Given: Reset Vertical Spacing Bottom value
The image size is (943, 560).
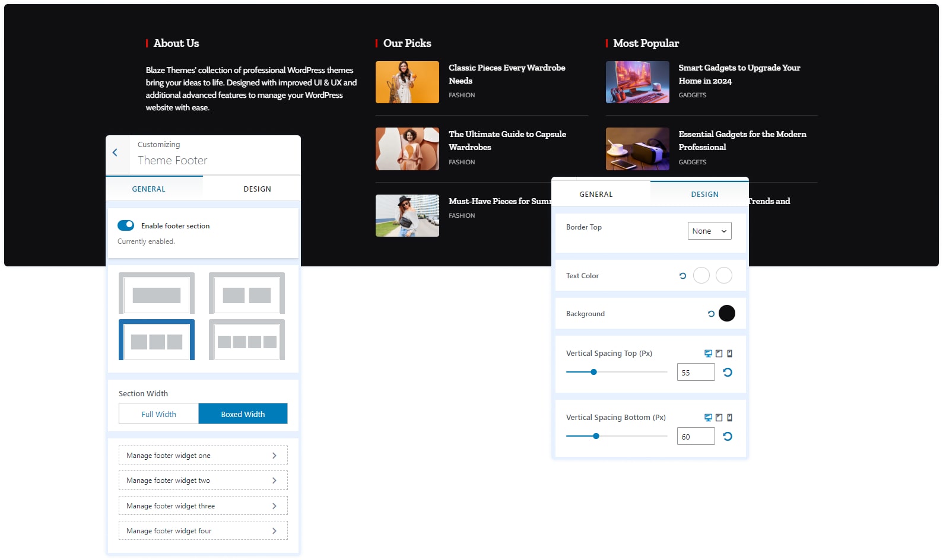Looking at the screenshot, I should 728,437.
